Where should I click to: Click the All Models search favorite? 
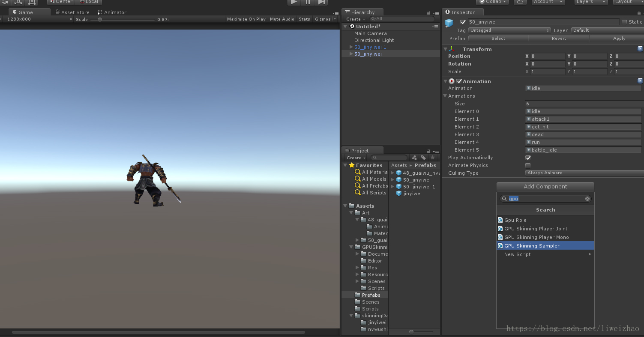tap(371, 179)
